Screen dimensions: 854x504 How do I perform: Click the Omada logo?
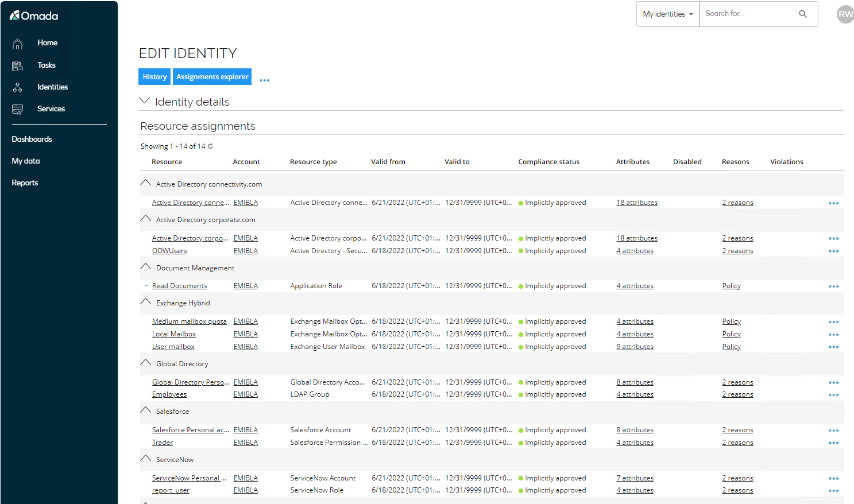(34, 15)
